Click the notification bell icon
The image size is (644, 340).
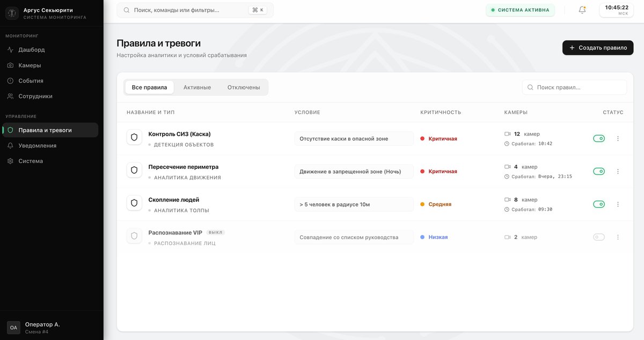point(582,10)
